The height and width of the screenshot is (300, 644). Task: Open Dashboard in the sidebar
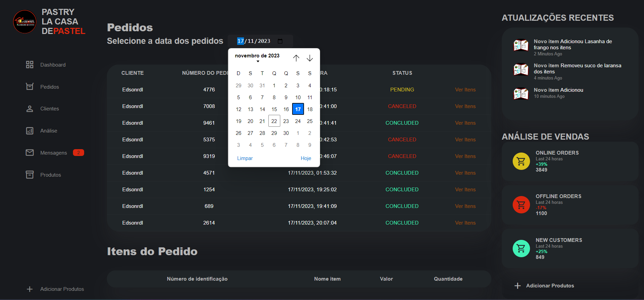(53, 65)
